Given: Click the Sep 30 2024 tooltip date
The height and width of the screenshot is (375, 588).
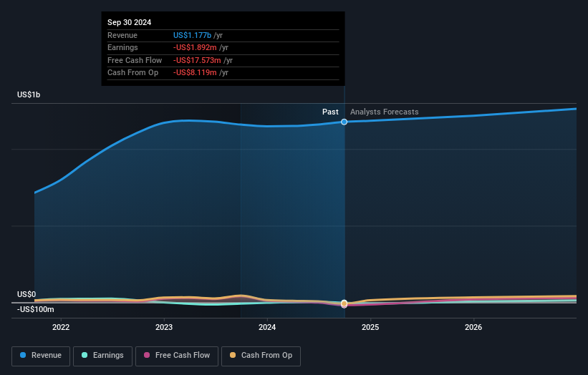Looking at the screenshot, I should click(130, 22).
